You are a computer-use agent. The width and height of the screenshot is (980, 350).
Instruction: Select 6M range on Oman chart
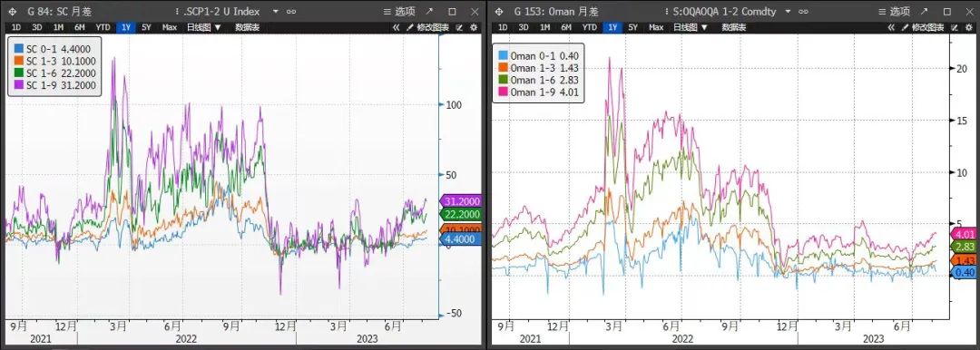tap(566, 27)
